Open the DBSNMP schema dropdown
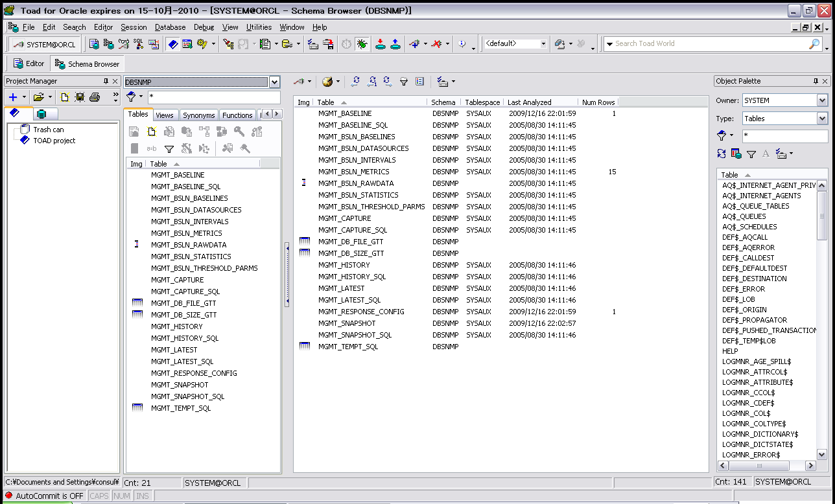The height and width of the screenshot is (504, 835). pos(274,82)
